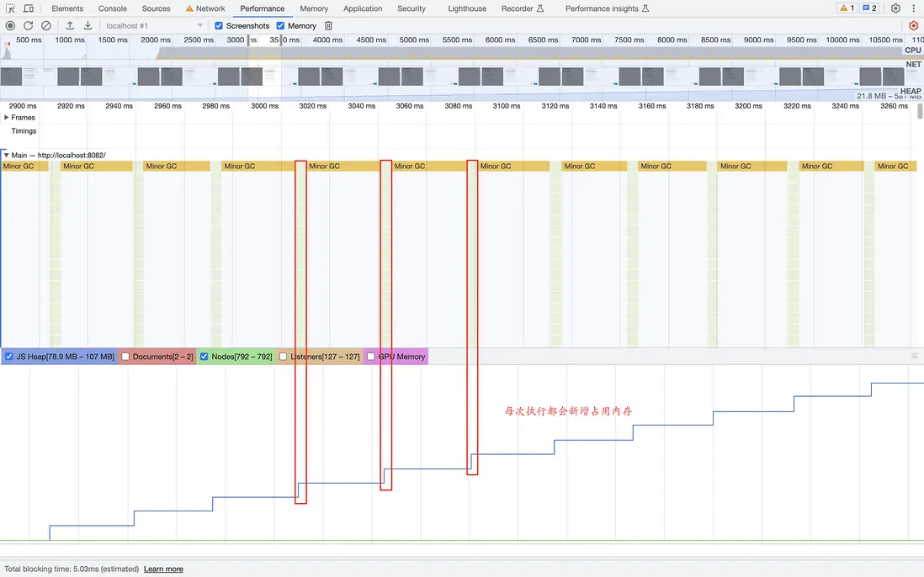Open DevTools settings gear icon
The image size is (924, 577).
click(x=895, y=8)
